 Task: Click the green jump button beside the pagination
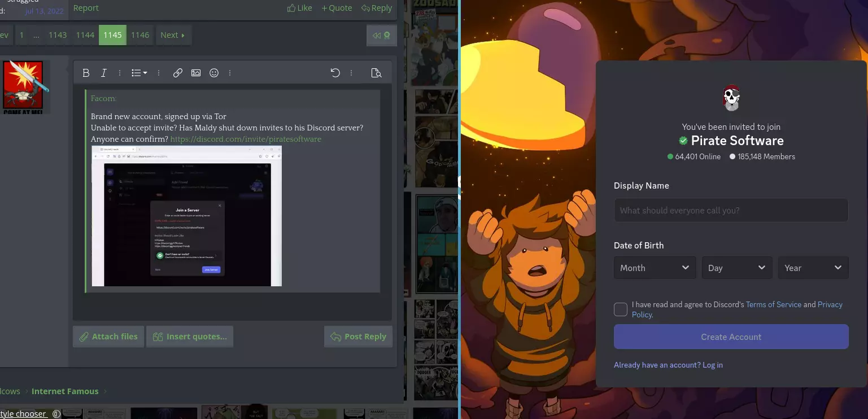click(x=381, y=35)
